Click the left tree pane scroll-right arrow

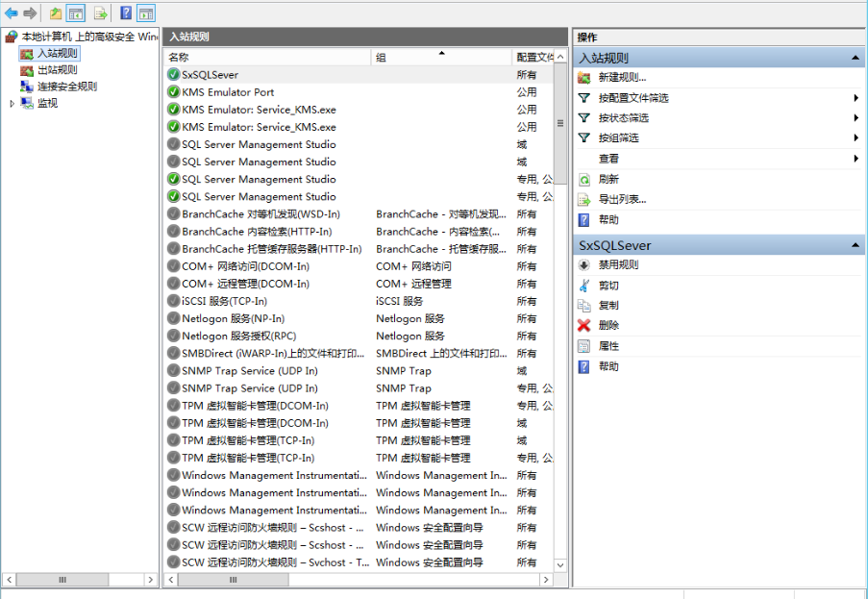(150, 580)
